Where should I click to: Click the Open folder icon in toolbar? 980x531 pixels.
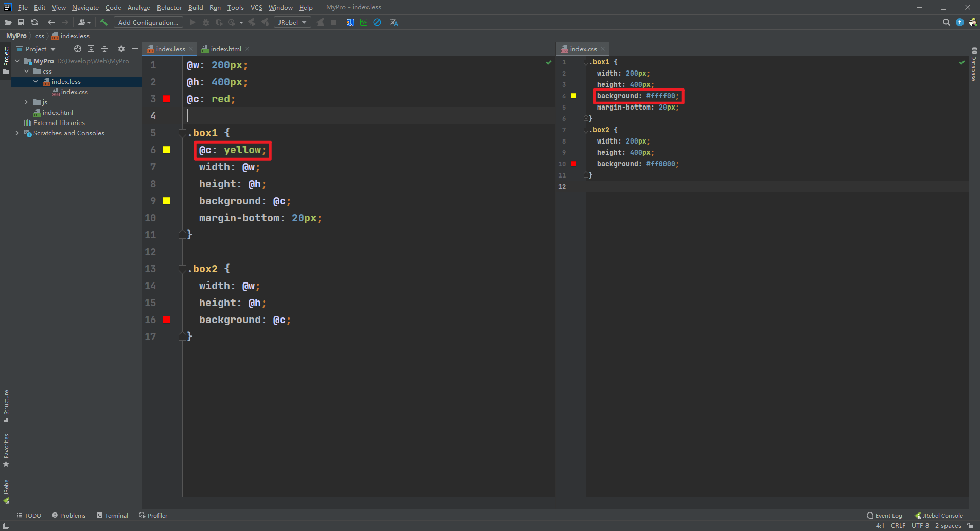pos(8,22)
